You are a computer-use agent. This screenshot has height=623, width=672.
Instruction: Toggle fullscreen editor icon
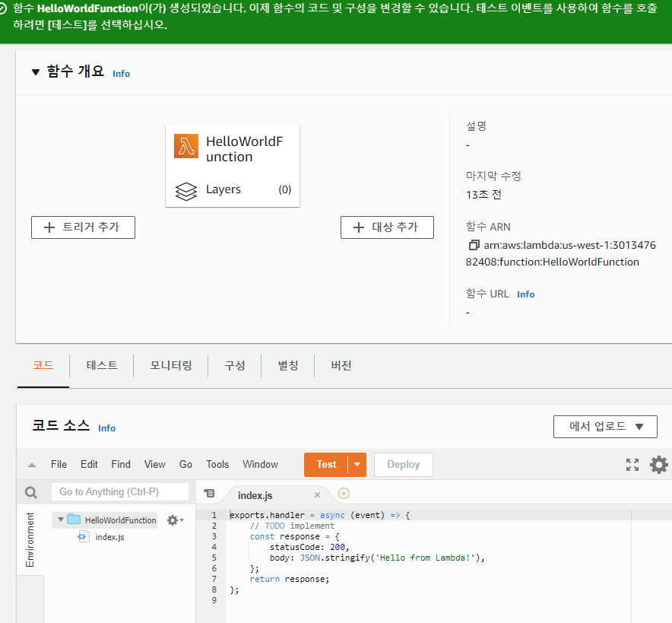(x=632, y=464)
